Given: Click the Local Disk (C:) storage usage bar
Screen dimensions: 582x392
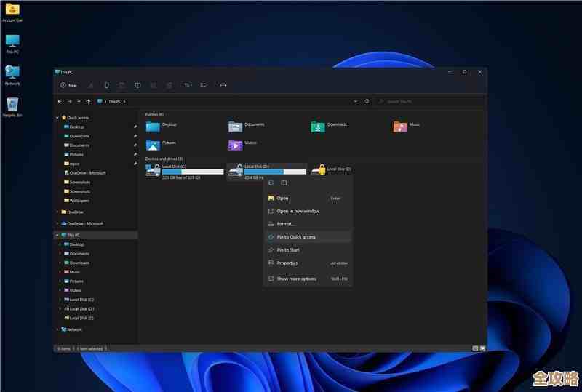Looking at the screenshot, I should [x=192, y=172].
